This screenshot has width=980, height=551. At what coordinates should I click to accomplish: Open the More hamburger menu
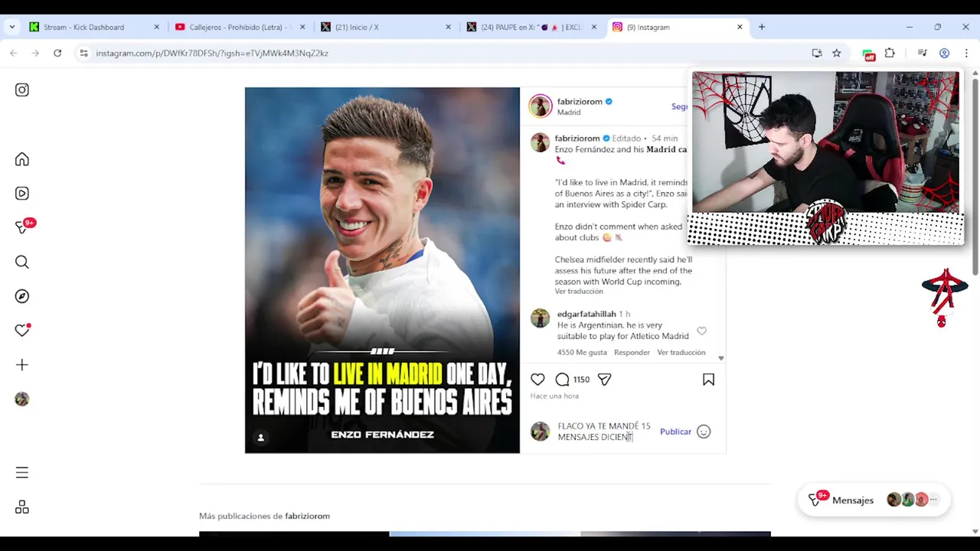21,473
